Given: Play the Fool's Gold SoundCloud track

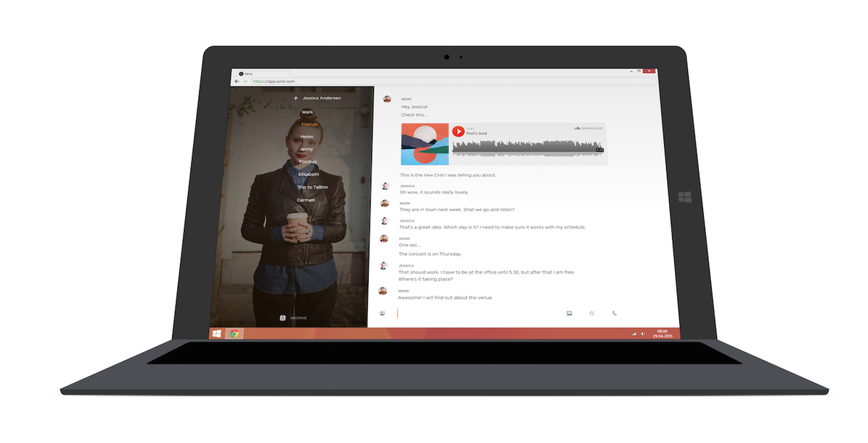Looking at the screenshot, I should point(459,131).
